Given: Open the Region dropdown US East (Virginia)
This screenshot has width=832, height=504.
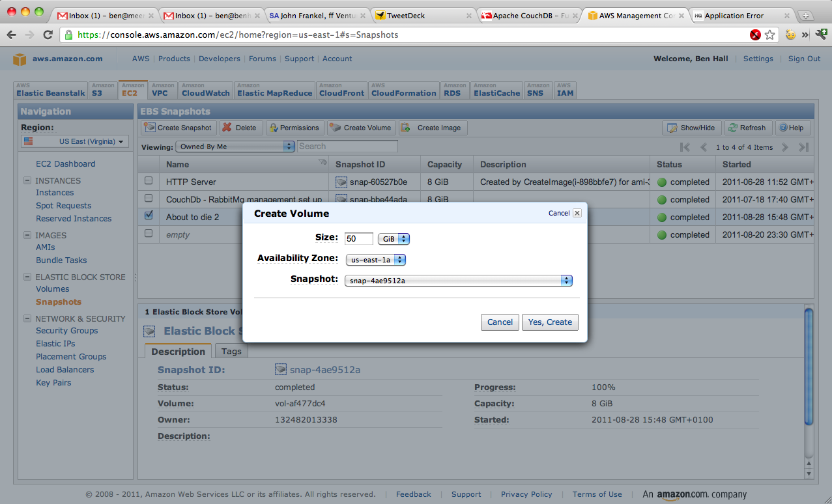Looking at the screenshot, I should click(75, 141).
